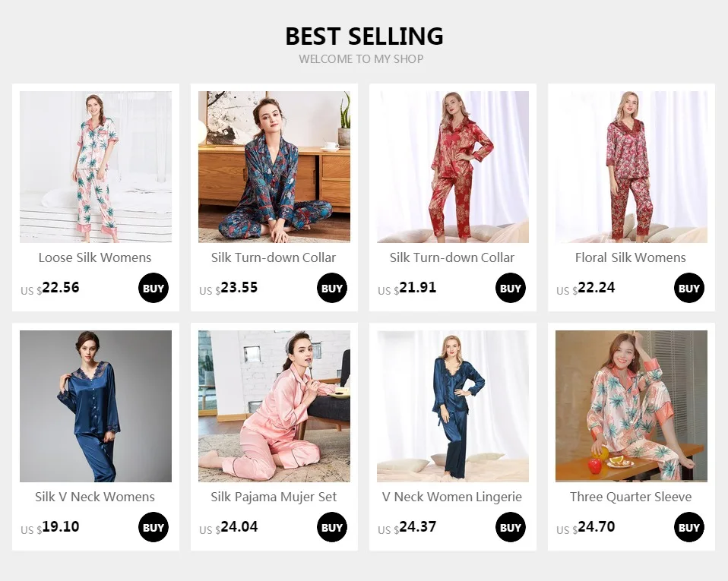Click BUY button next to US $21.91
Image resolution: width=728 pixels, height=581 pixels.
click(511, 288)
